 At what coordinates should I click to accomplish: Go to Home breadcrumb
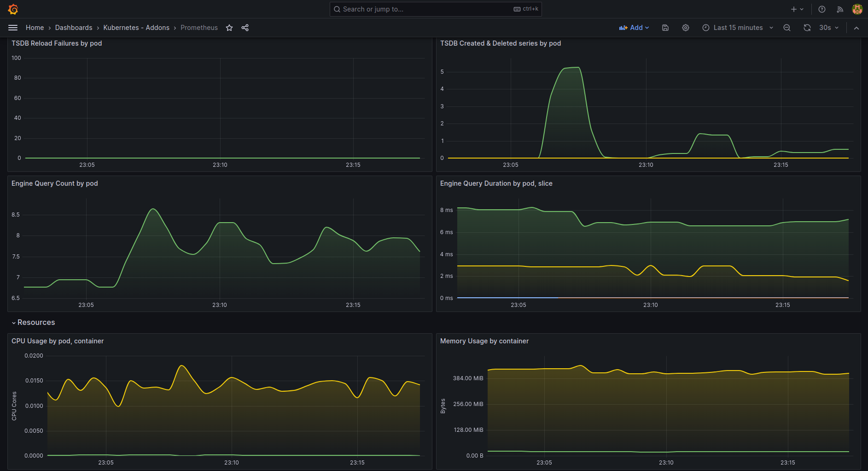pyautogui.click(x=35, y=28)
